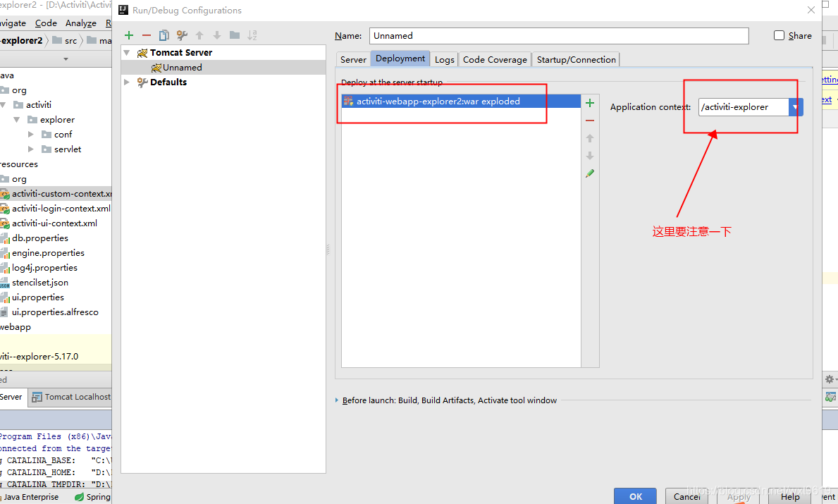Add new run configuration with plus icon
The height and width of the screenshot is (504, 838).
(x=129, y=35)
